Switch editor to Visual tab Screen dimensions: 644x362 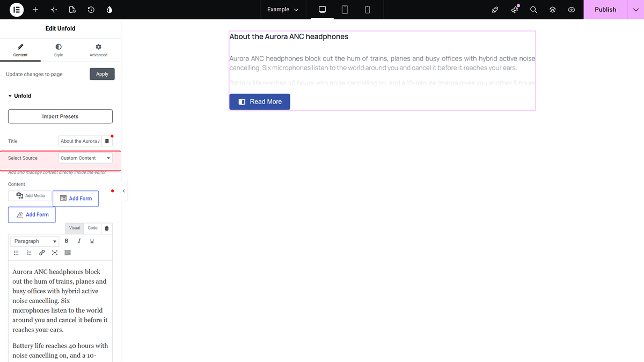[x=75, y=228]
